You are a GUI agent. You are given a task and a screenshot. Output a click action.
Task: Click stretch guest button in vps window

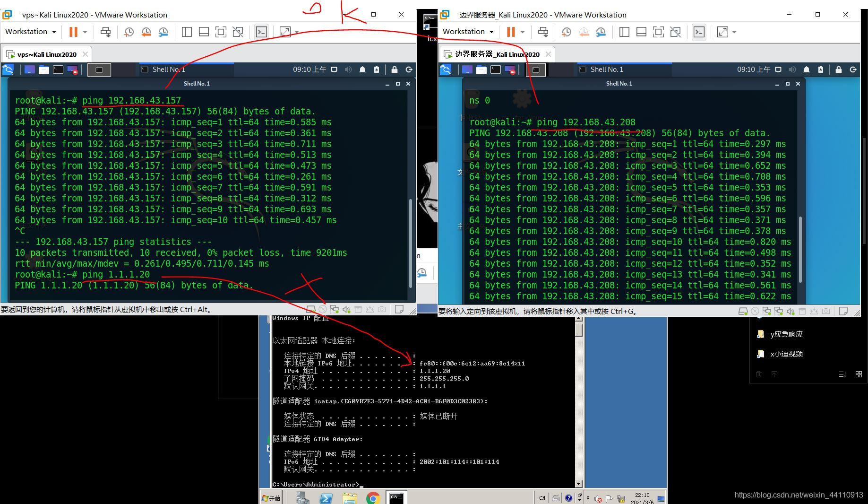285,32
